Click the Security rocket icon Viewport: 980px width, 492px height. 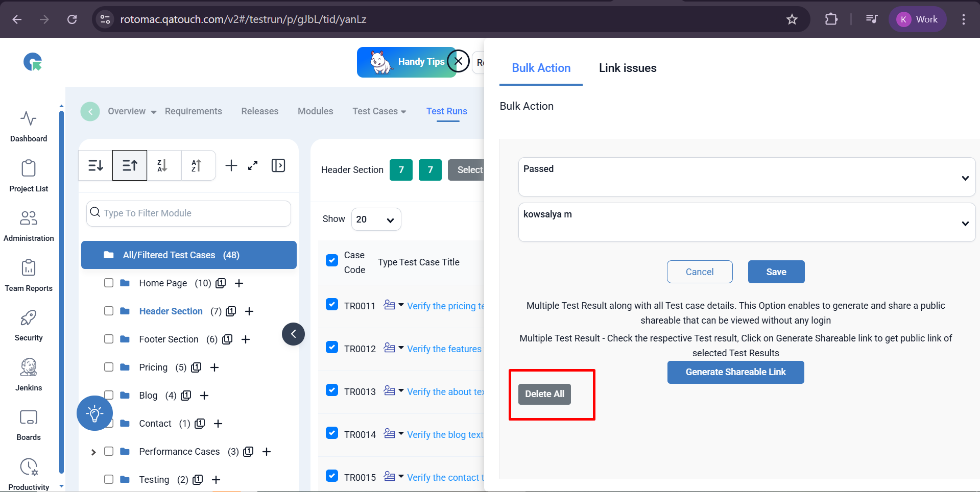tap(29, 318)
